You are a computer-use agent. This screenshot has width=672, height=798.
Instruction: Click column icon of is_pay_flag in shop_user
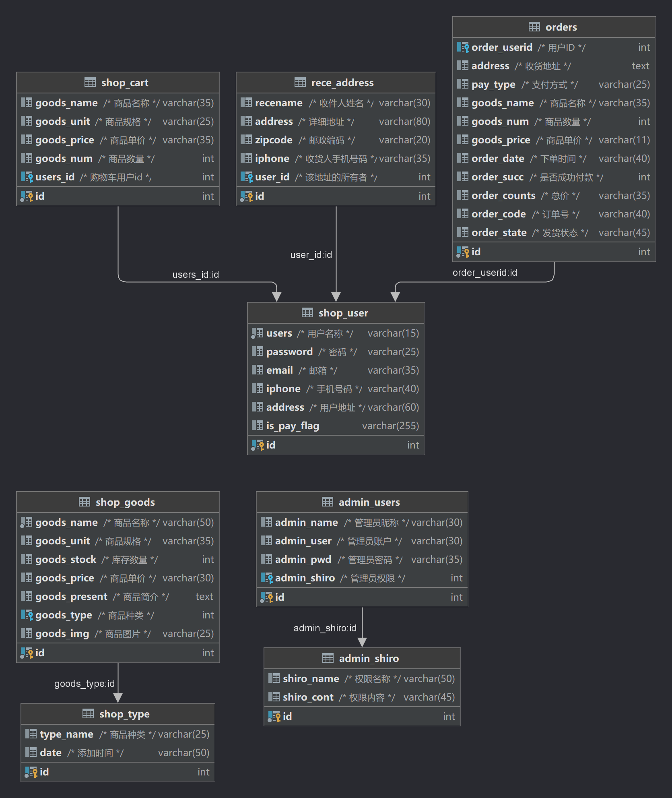258,426
